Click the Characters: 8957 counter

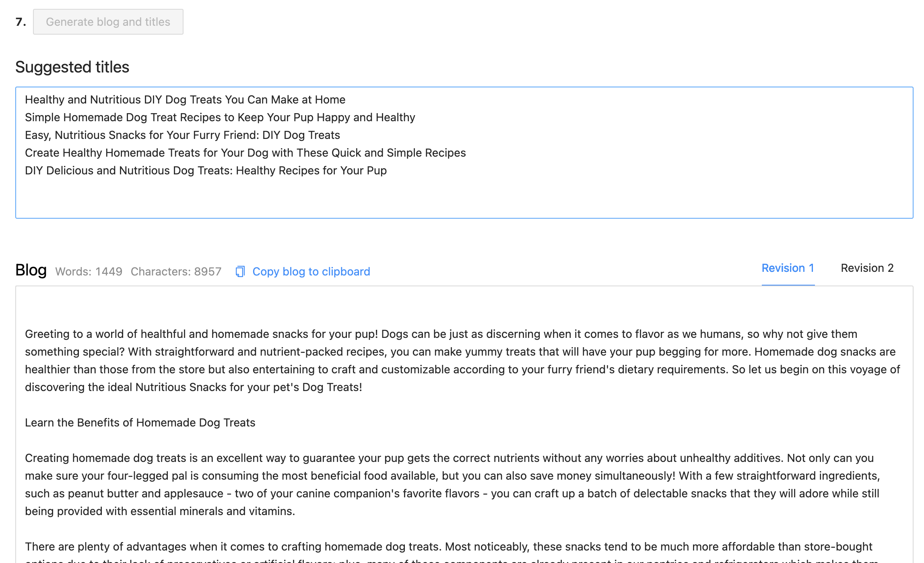pos(176,271)
